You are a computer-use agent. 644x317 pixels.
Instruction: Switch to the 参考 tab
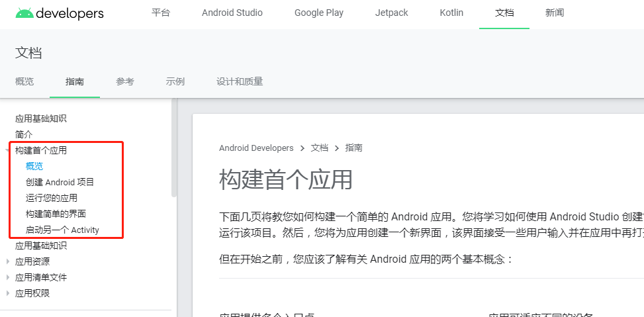pos(125,81)
